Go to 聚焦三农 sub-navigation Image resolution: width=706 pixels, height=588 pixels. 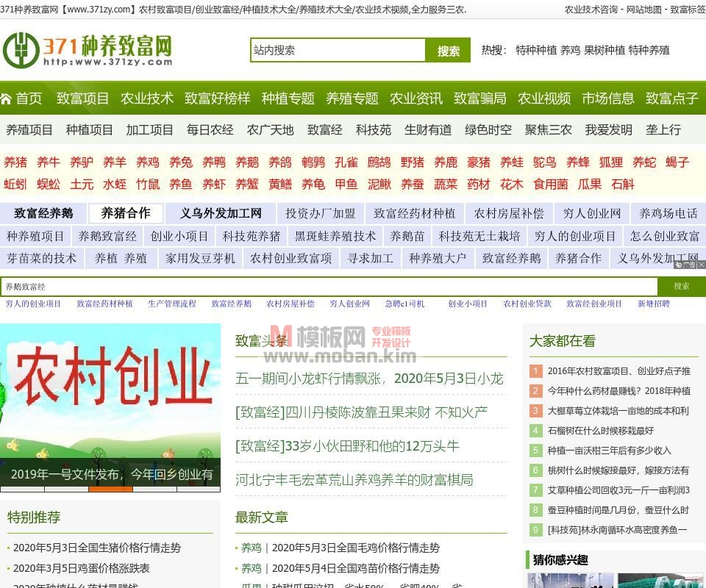coord(548,130)
